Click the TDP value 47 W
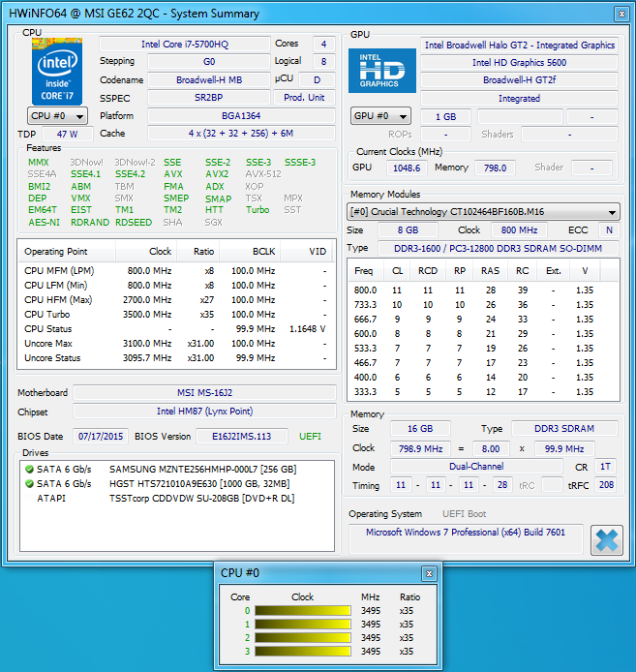The image size is (636, 672). click(68, 134)
